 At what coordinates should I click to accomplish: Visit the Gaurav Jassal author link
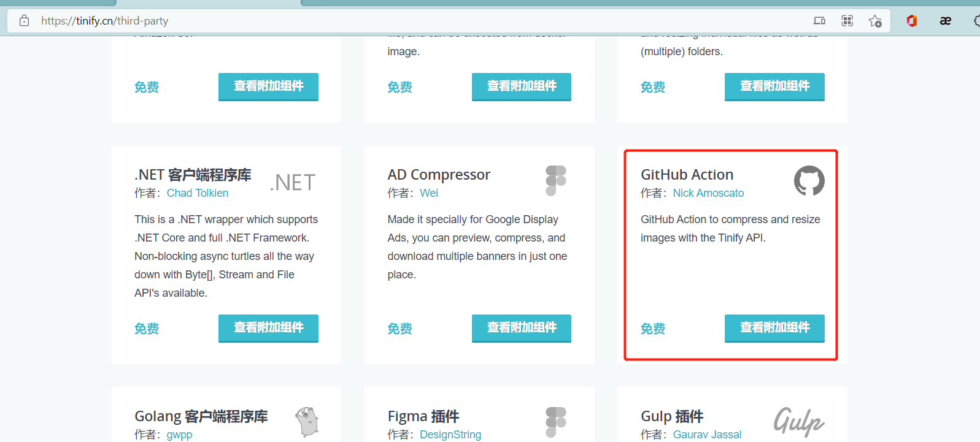pos(707,435)
